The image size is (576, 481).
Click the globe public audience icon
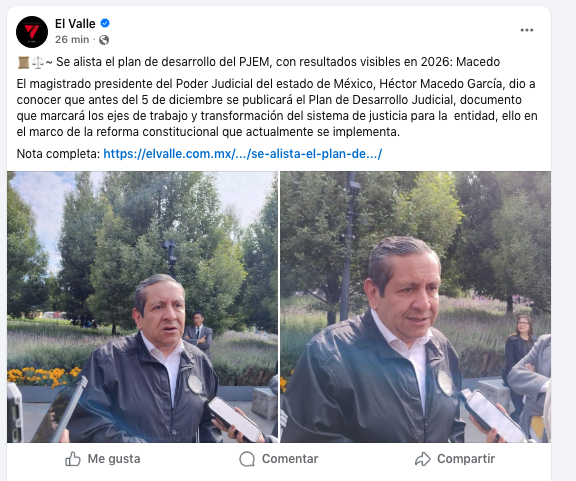[104, 40]
